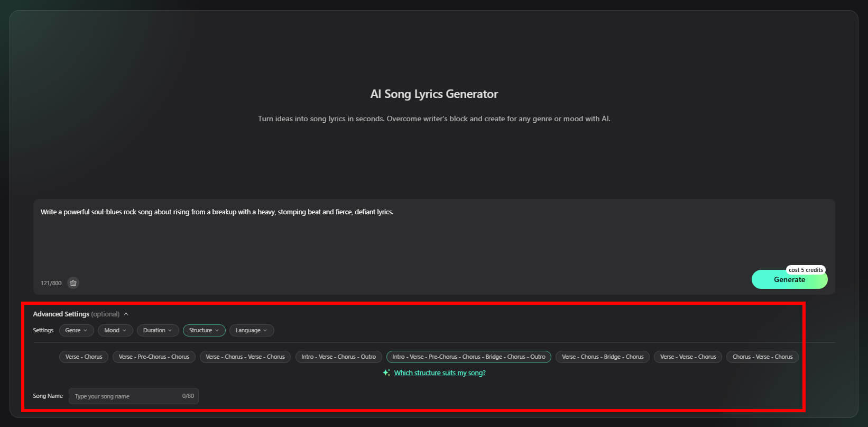The height and width of the screenshot is (427, 868).
Task: Click the 121/800 character counter
Action: (x=51, y=283)
